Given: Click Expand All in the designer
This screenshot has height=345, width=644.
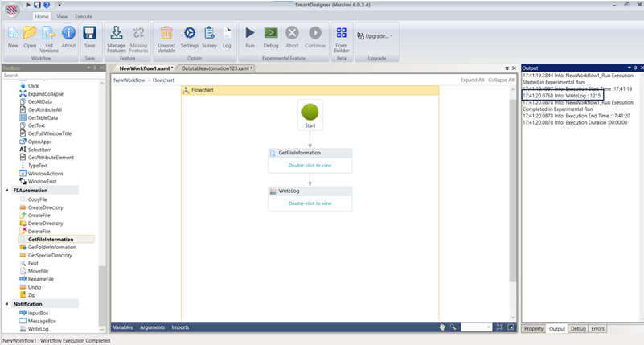Looking at the screenshot, I should point(472,80).
